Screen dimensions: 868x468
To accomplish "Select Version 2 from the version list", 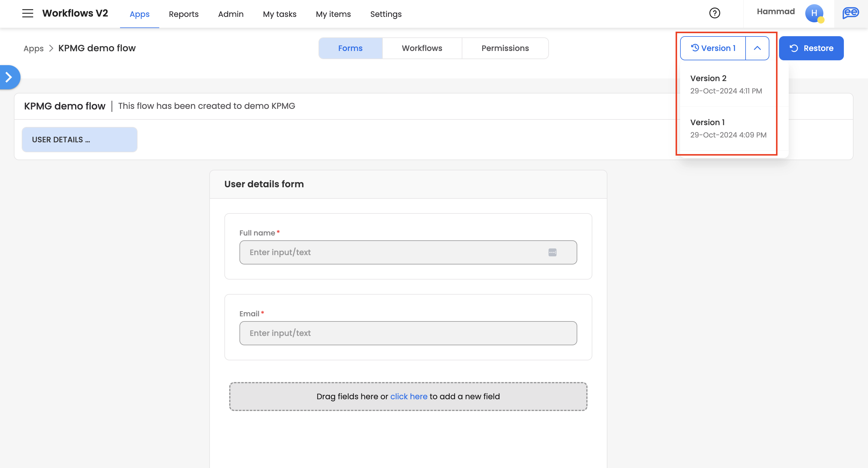I will (x=726, y=84).
